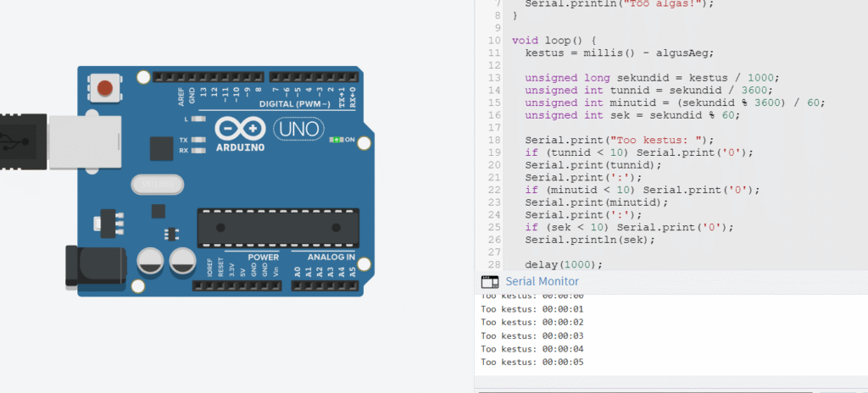Screen dimensions: 868x393
Task: Click code line 'delay(1000);'
Action: (564, 264)
